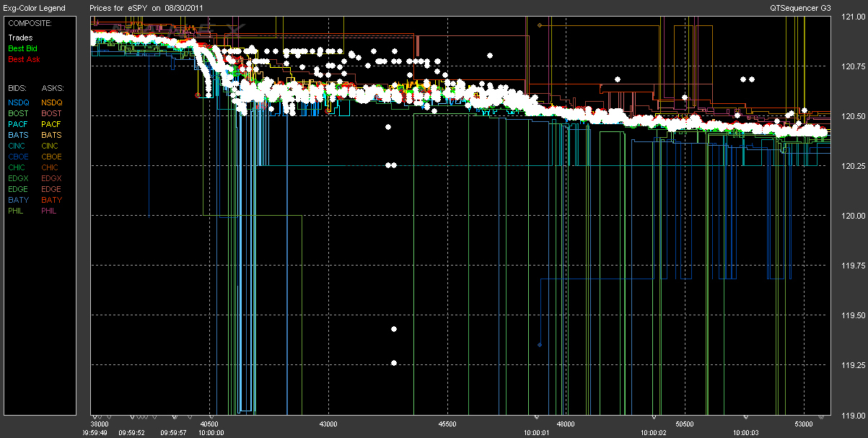This screenshot has height=438, width=868.
Task: Select PHIL in the BIDS column
Action: tap(17, 211)
